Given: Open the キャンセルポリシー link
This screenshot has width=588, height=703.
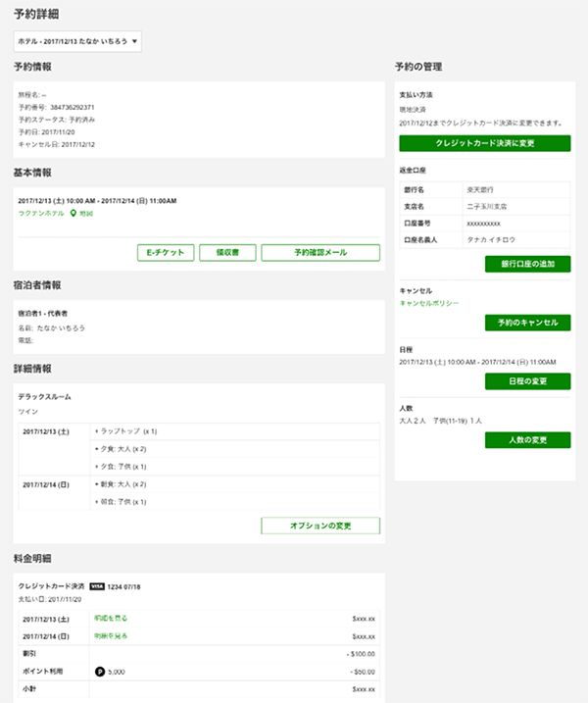Looking at the screenshot, I should [429, 304].
